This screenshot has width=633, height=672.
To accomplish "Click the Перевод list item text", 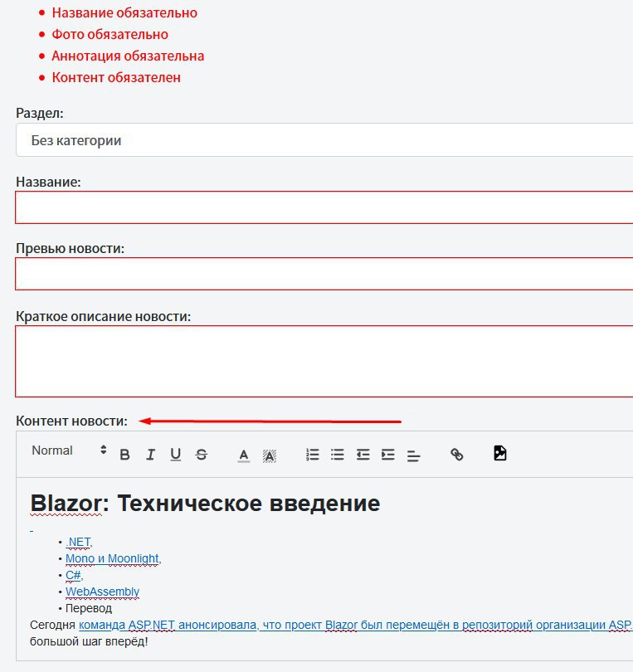I will tap(89, 608).
